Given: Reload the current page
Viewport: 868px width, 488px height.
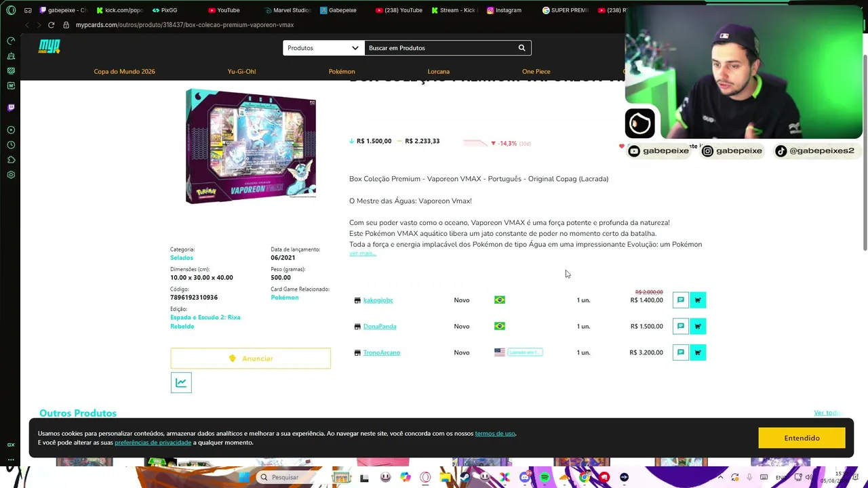Looking at the screenshot, I should 51,25.
